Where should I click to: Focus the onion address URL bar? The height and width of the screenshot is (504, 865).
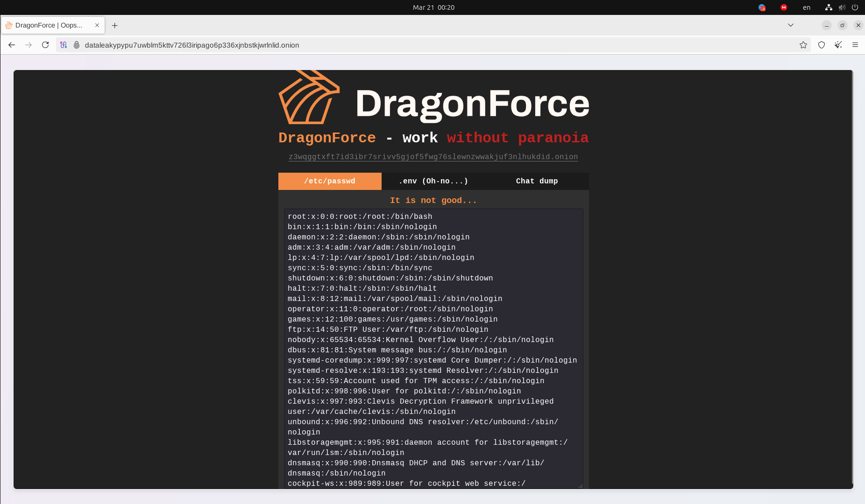click(434, 45)
